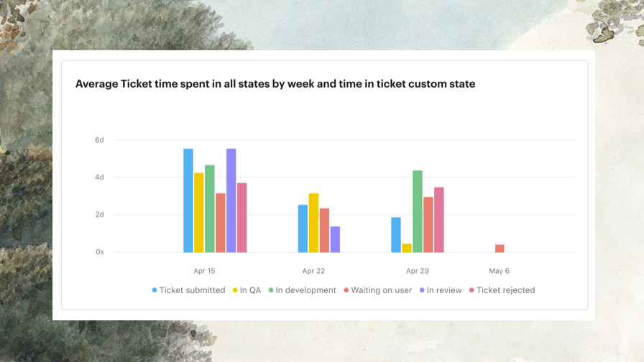Click the chart title text
The width and height of the screenshot is (644, 362).
tap(275, 84)
